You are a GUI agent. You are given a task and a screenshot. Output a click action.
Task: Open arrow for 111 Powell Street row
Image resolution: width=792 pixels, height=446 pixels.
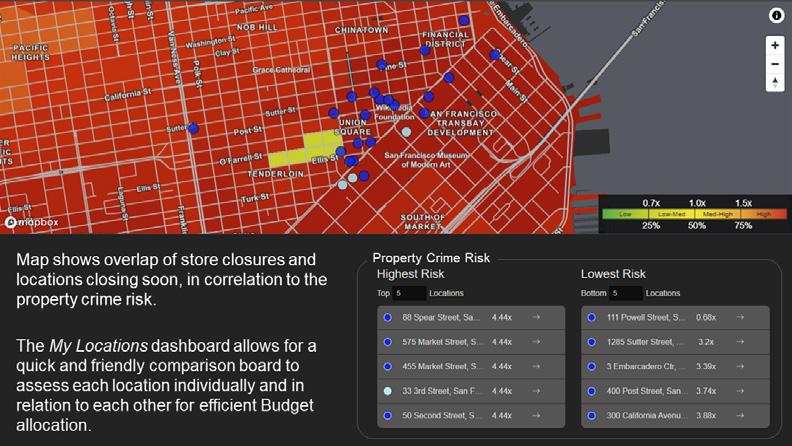point(740,317)
